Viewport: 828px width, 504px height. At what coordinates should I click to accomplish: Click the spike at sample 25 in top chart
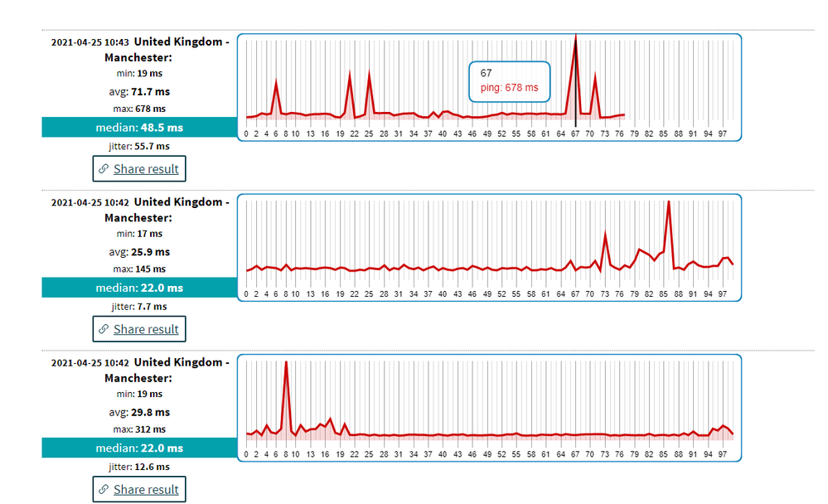click(369, 75)
